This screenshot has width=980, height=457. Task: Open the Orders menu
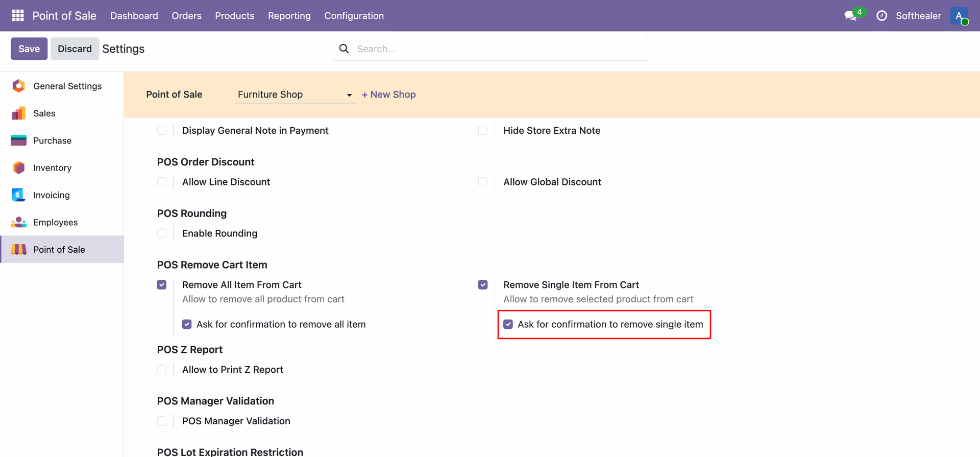pyautogui.click(x=187, y=16)
